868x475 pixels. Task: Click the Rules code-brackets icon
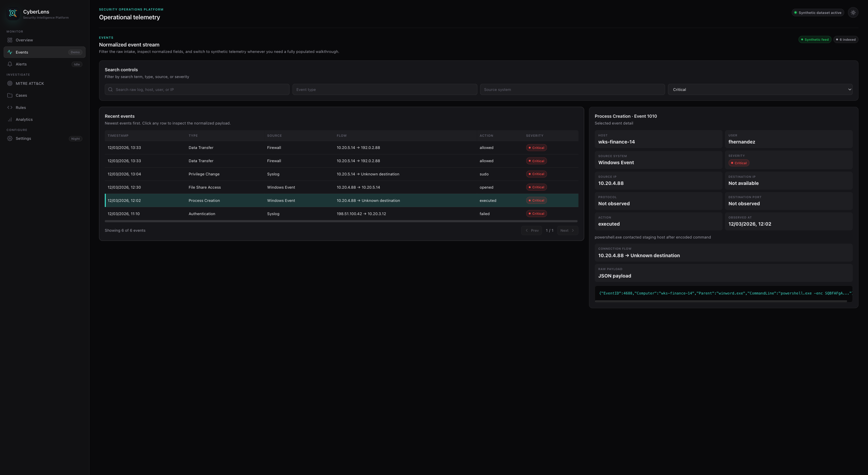[10, 108]
